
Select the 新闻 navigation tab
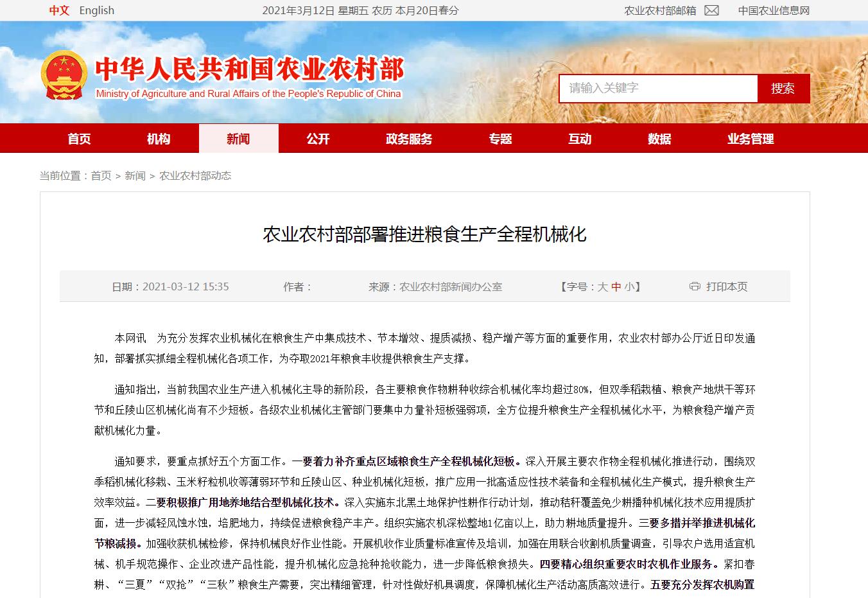(238, 139)
